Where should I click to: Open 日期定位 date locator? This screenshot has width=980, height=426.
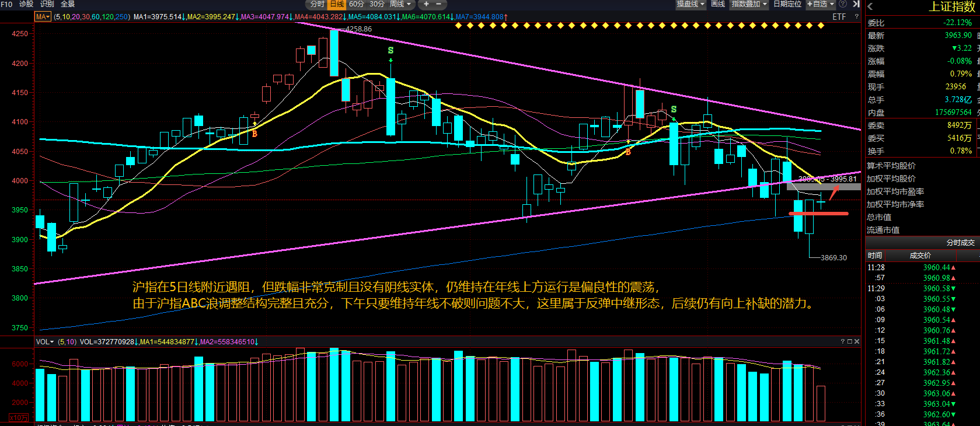click(787, 4)
